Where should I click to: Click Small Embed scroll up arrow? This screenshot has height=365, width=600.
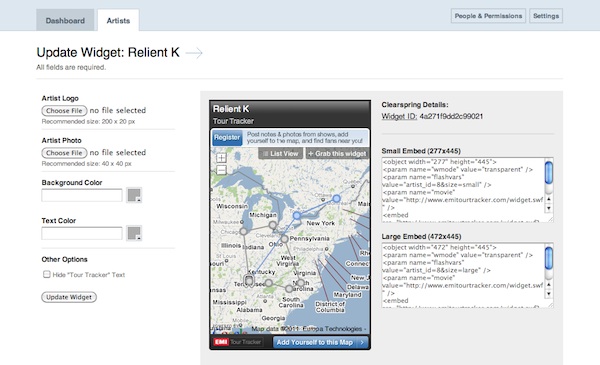[549, 199]
